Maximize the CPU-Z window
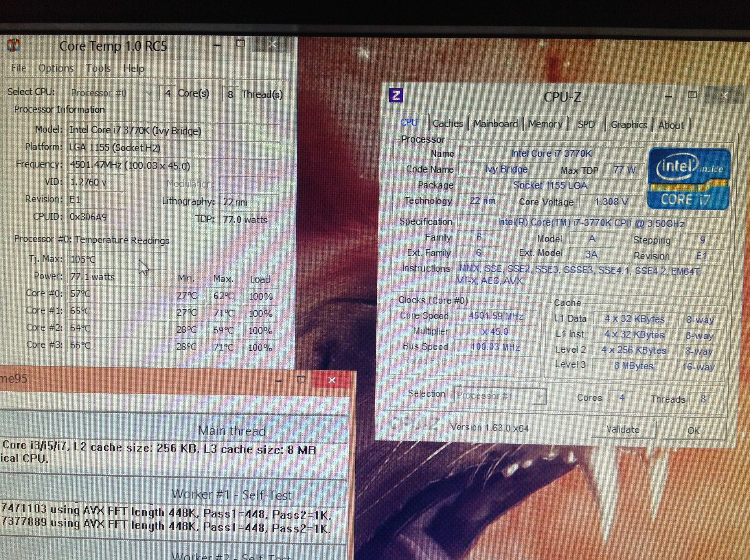The width and height of the screenshot is (750, 560). (692, 95)
